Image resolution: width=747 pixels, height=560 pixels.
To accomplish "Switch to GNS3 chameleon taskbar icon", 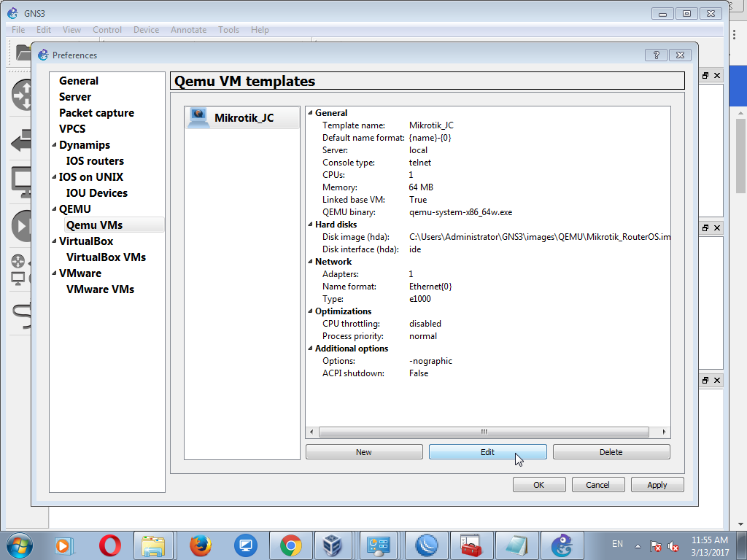I will click(562, 545).
